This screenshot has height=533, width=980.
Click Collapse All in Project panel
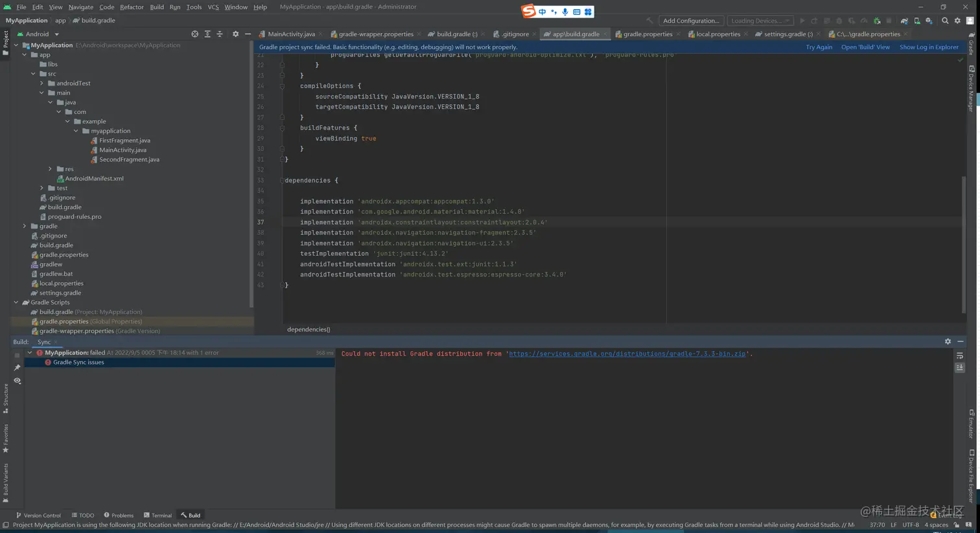point(220,34)
